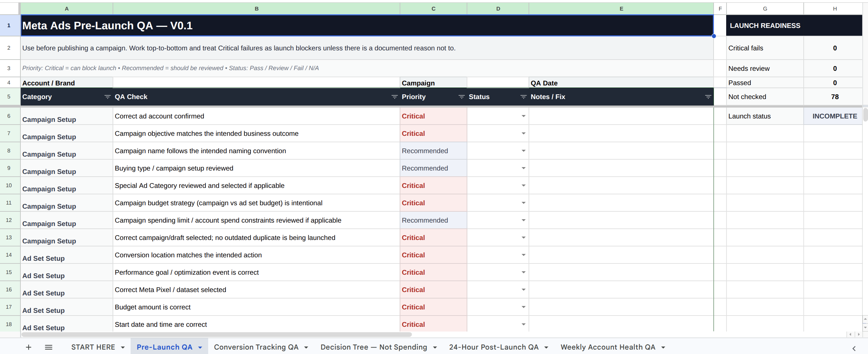Screen dimensions: 868x354
Task: Select the title cell Meta Ads Pre-Launch QA
Action: tap(367, 26)
